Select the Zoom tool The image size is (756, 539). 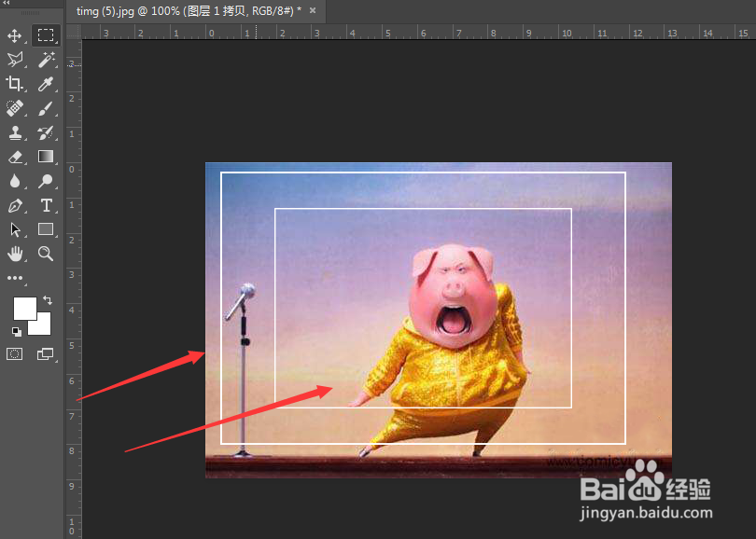pyautogui.click(x=46, y=254)
